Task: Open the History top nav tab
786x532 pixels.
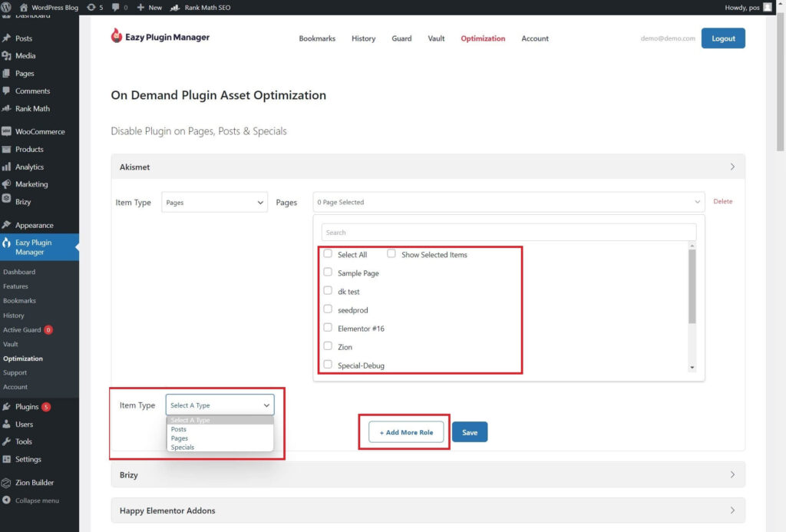Action: (x=363, y=38)
